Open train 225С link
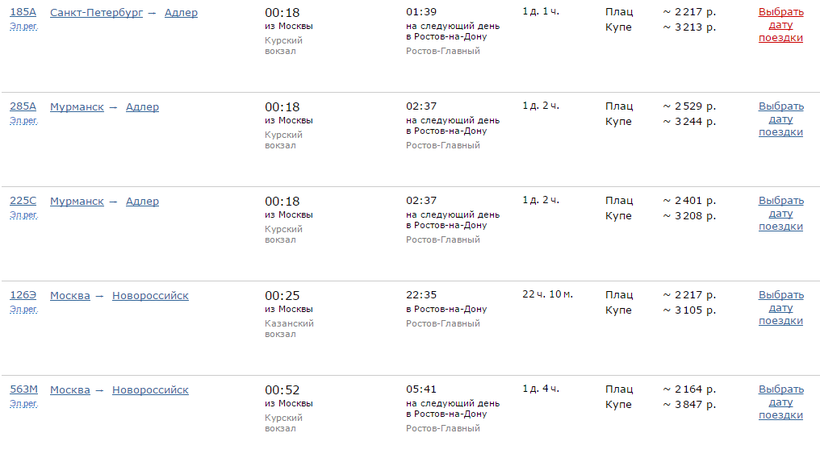The width and height of the screenshot is (820, 458). [x=23, y=201]
